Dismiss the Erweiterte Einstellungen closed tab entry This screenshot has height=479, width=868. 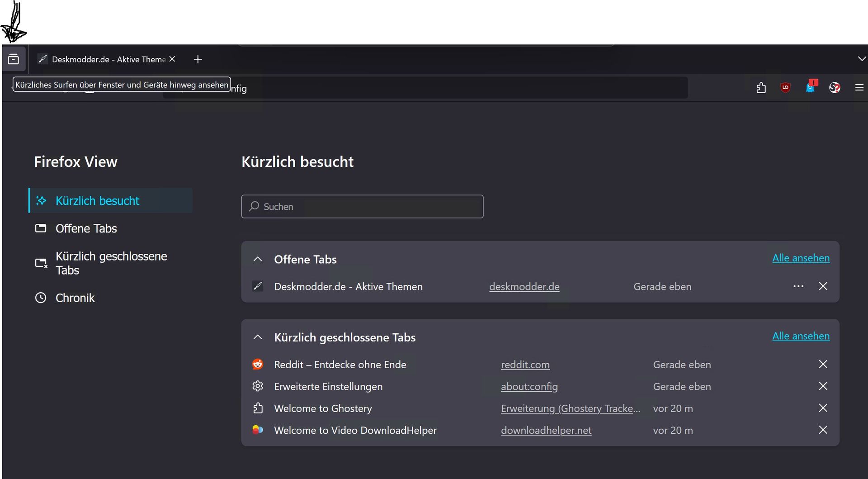pos(823,386)
